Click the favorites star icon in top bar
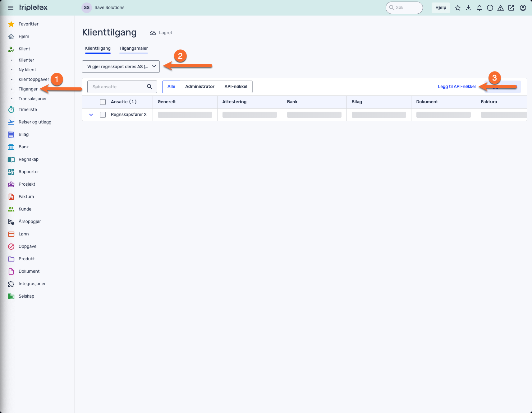This screenshot has width=532, height=413. coord(458,8)
